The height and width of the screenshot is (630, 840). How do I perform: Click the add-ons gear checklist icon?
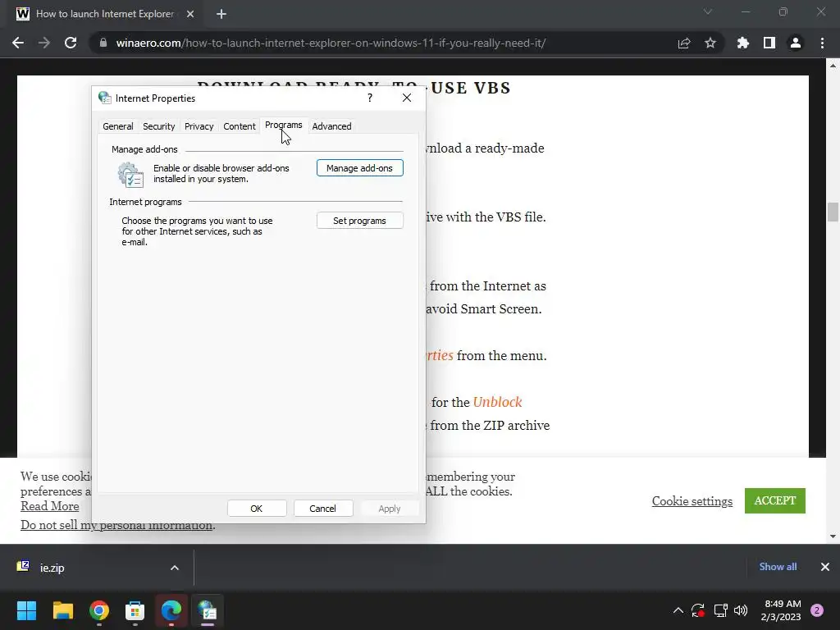tap(130, 175)
